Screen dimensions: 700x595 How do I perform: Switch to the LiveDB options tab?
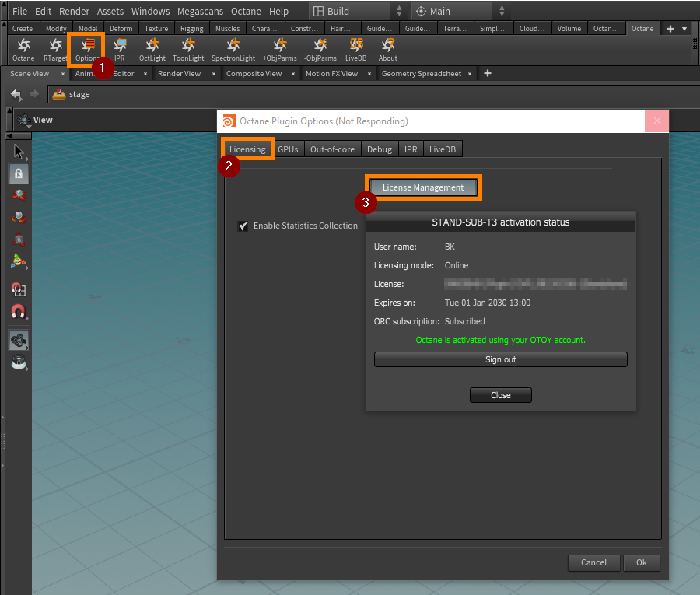point(443,149)
